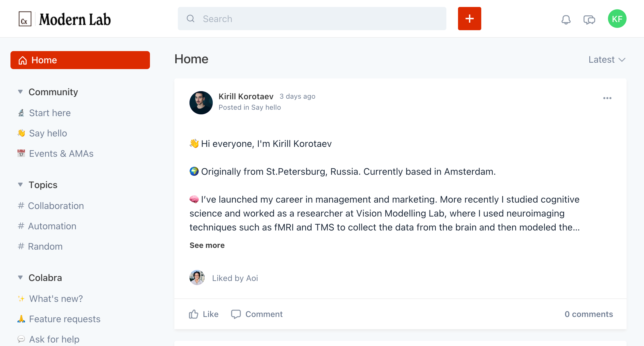Viewport: 644px width, 346px height.
Task: Select Home in the sidebar
Action: (80, 60)
